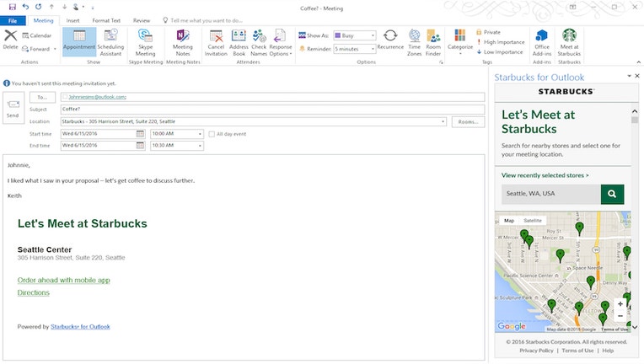Click the Seattle, WA, USA search field

click(550, 194)
